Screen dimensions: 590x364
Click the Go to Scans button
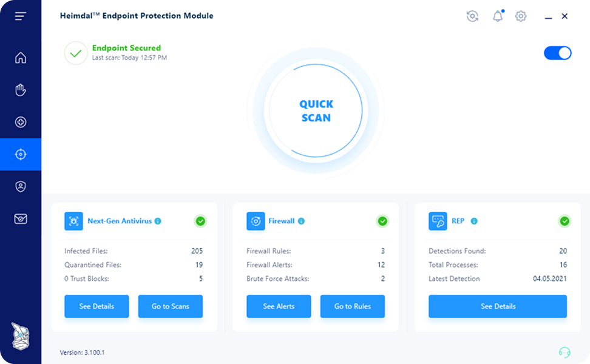pyautogui.click(x=171, y=306)
